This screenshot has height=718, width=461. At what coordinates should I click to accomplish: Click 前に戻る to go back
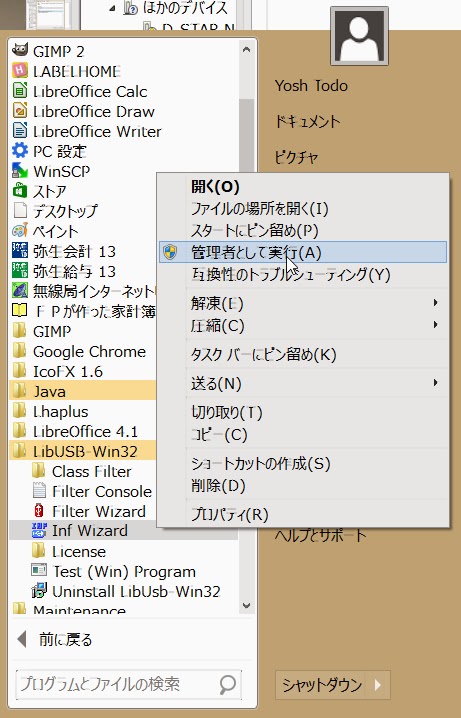pyautogui.click(x=55, y=639)
